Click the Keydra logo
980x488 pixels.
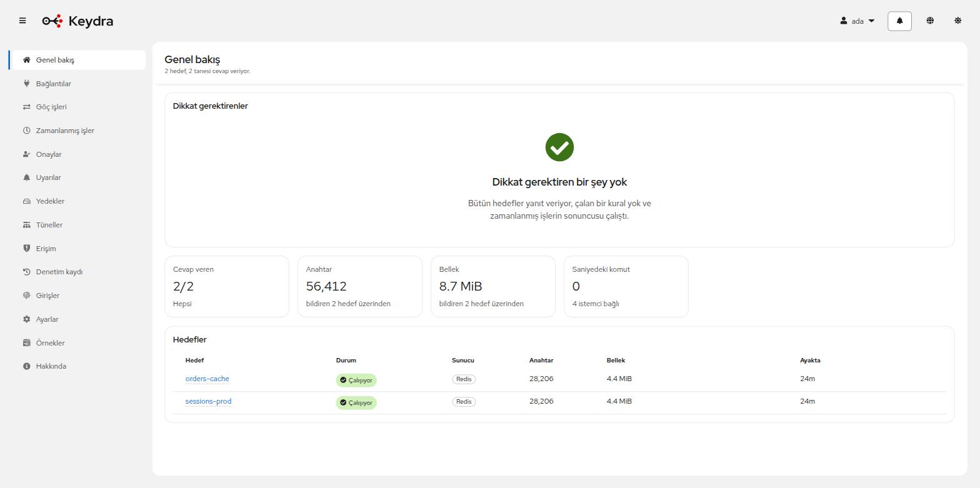coord(78,21)
